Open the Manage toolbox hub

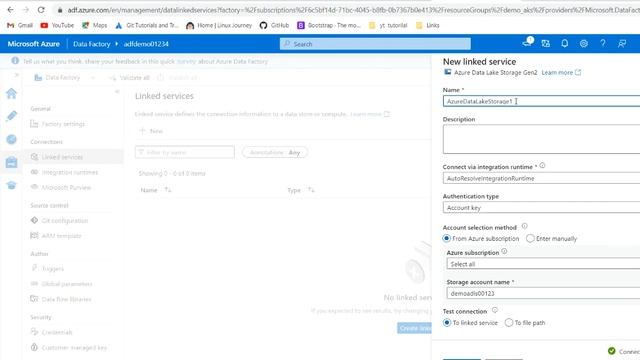click(x=11, y=162)
